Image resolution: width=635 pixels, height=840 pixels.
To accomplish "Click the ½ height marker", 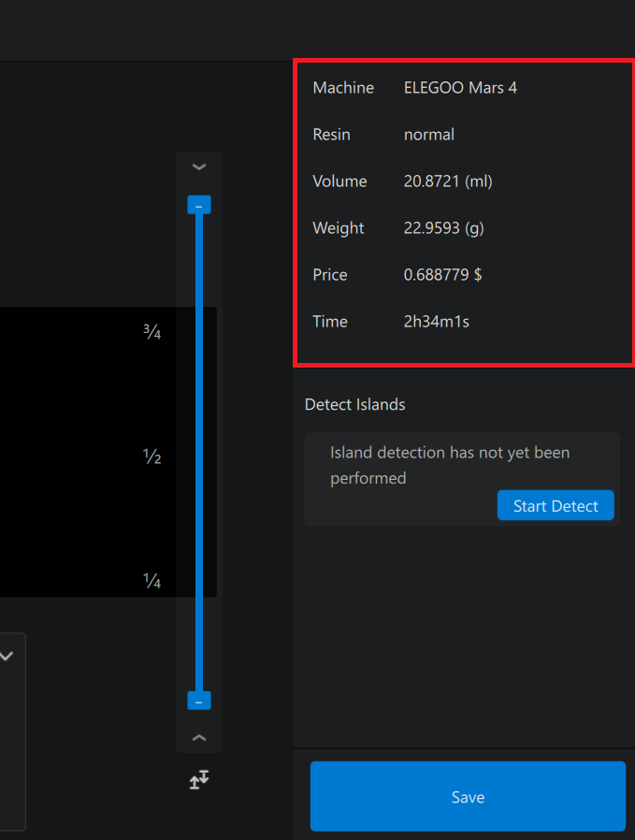I will pyautogui.click(x=152, y=457).
